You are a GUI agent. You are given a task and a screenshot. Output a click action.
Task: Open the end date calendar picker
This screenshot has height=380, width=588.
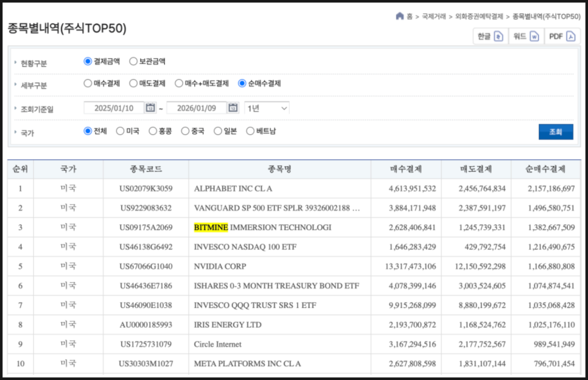click(x=233, y=108)
